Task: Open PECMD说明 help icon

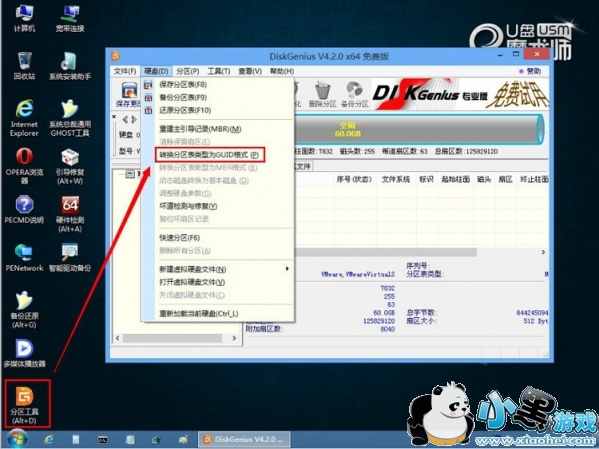Action: [24, 209]
